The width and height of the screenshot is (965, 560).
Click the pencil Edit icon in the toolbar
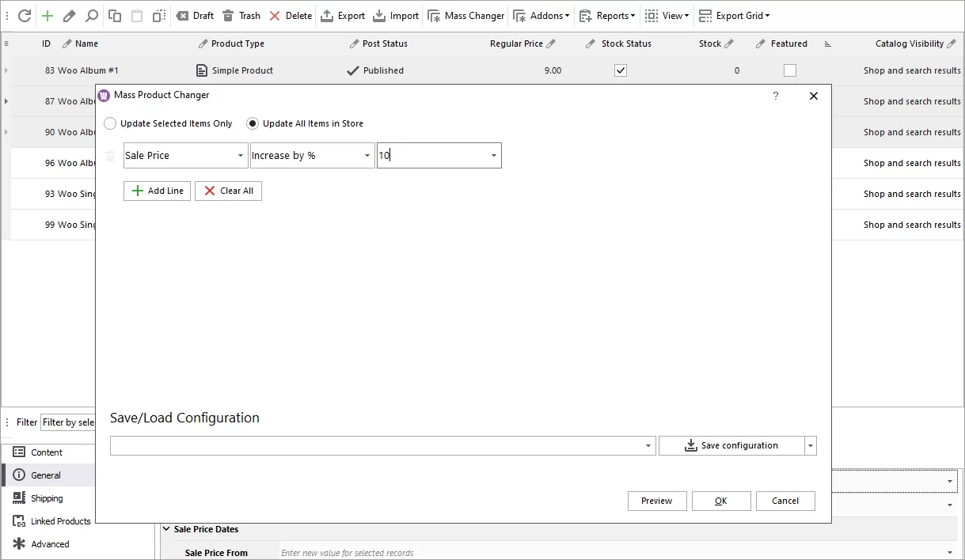click(70, 16)
